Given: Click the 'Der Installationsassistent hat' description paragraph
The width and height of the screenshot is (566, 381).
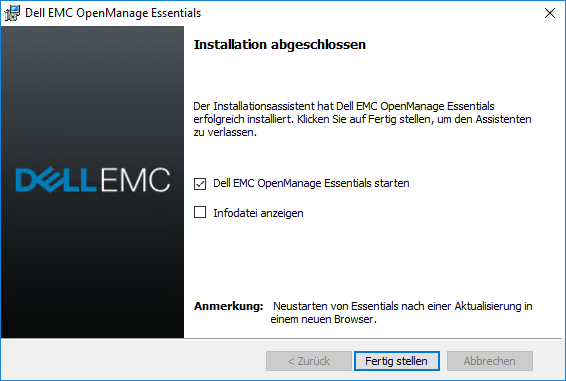Looking at the screenshot, I should tap(362, 119).
